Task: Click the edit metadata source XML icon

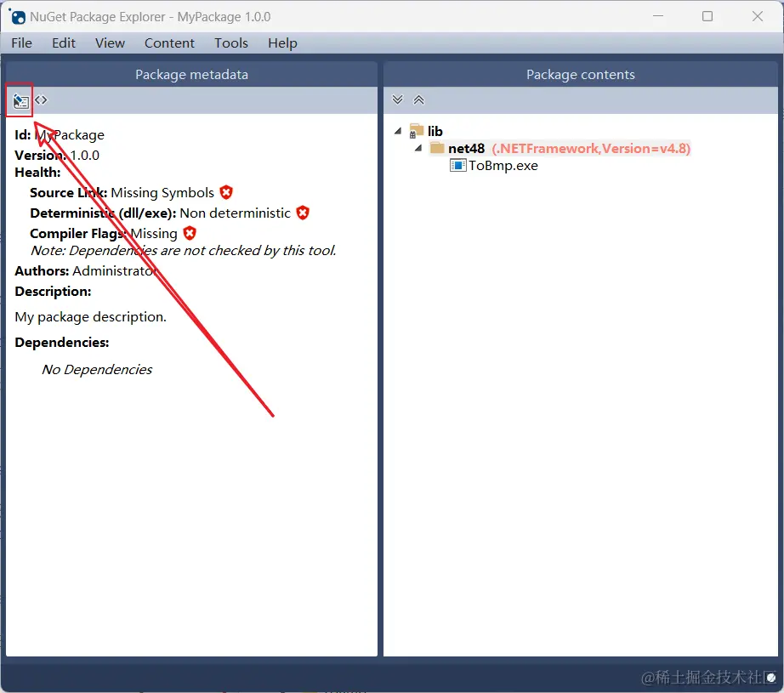Action: (x=41, y=100)
